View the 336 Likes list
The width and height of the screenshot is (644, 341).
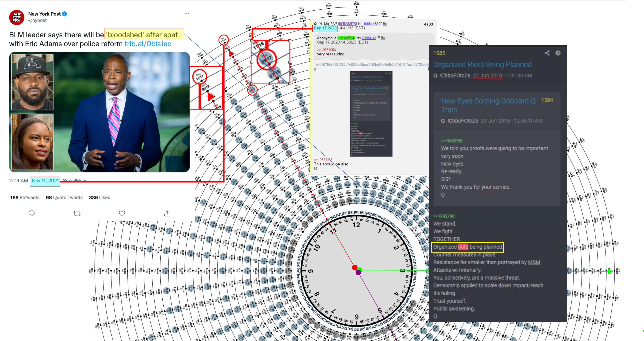click(99, 198)
